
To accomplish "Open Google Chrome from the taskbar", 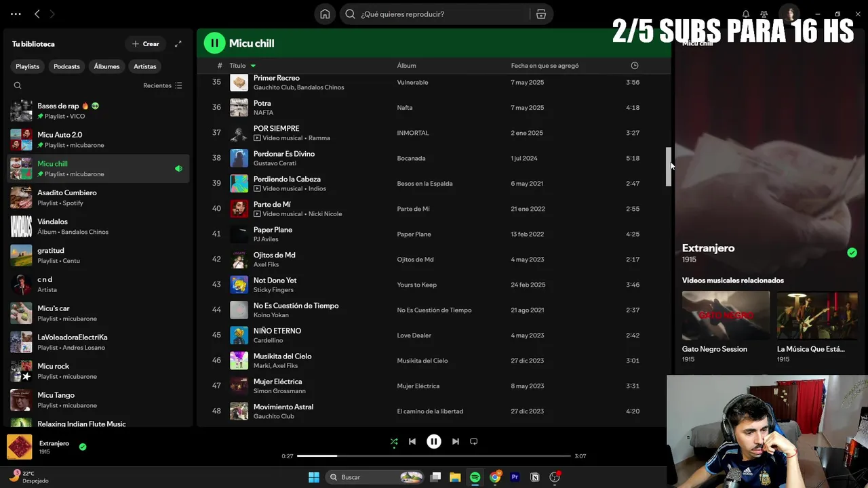I will coord(495,477).
